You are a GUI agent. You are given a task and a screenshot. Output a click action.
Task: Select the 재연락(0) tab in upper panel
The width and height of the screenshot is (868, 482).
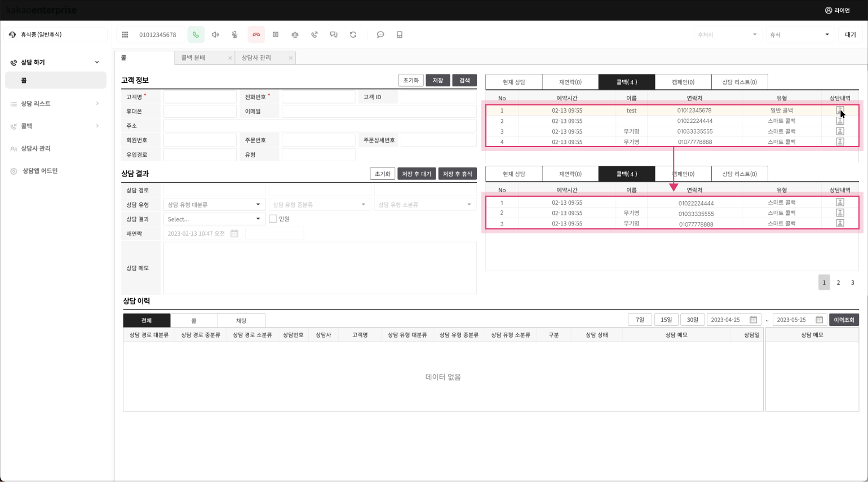tap(570, 82)
